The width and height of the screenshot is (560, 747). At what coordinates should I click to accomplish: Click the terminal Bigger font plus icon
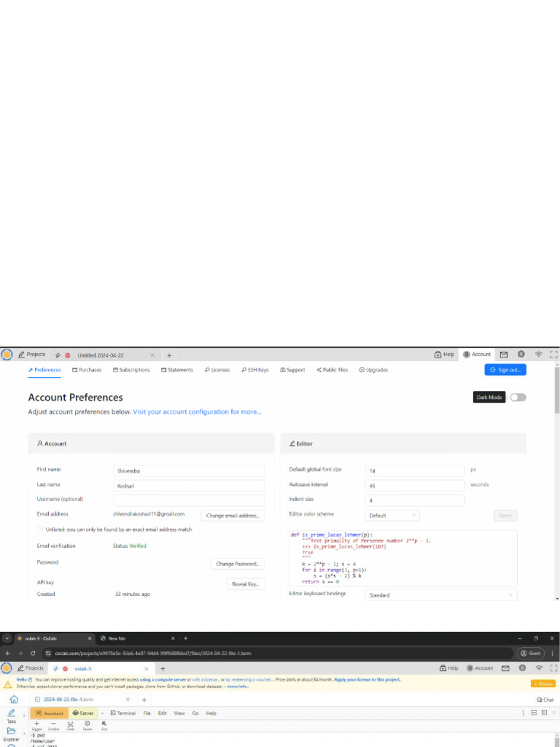37,723
